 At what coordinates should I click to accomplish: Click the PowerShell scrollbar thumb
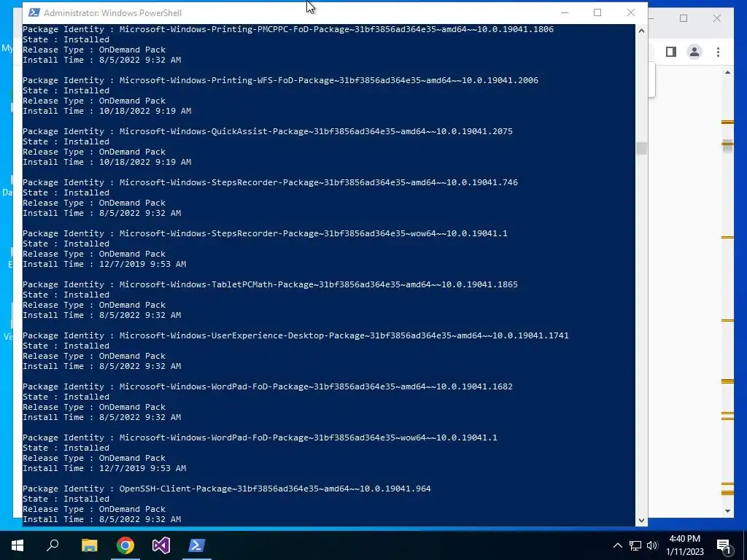click(641, 148)
